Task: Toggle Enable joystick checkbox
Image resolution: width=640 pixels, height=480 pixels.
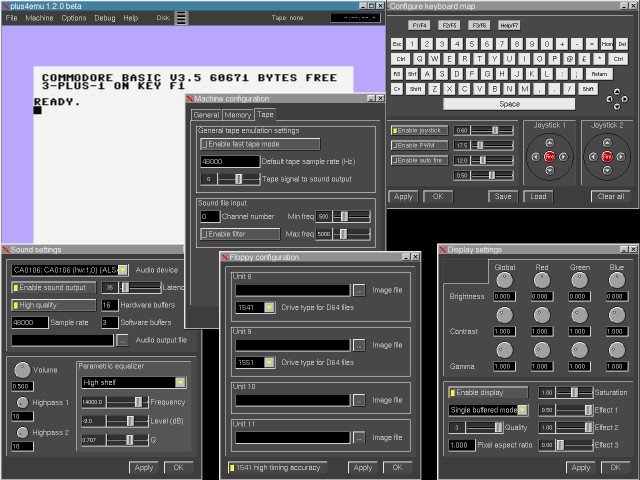Action: (419, 131)
